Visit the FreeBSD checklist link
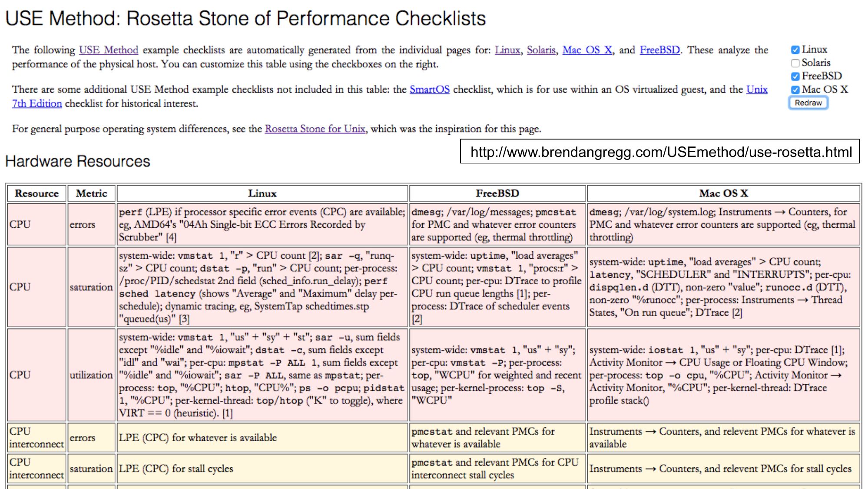The width and height of the screenshot is (868, 489). coord(659,50)
